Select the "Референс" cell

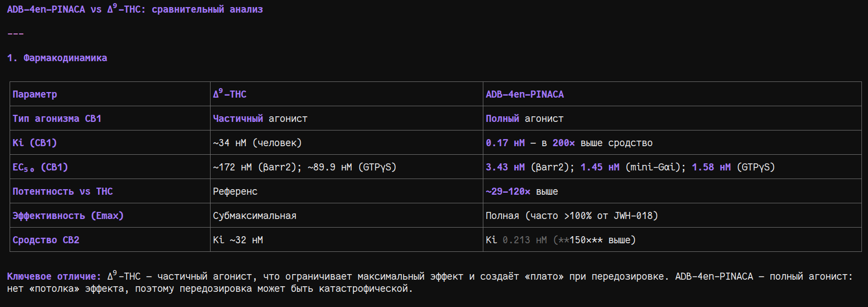pyautogui.click(x=235, y=192)
